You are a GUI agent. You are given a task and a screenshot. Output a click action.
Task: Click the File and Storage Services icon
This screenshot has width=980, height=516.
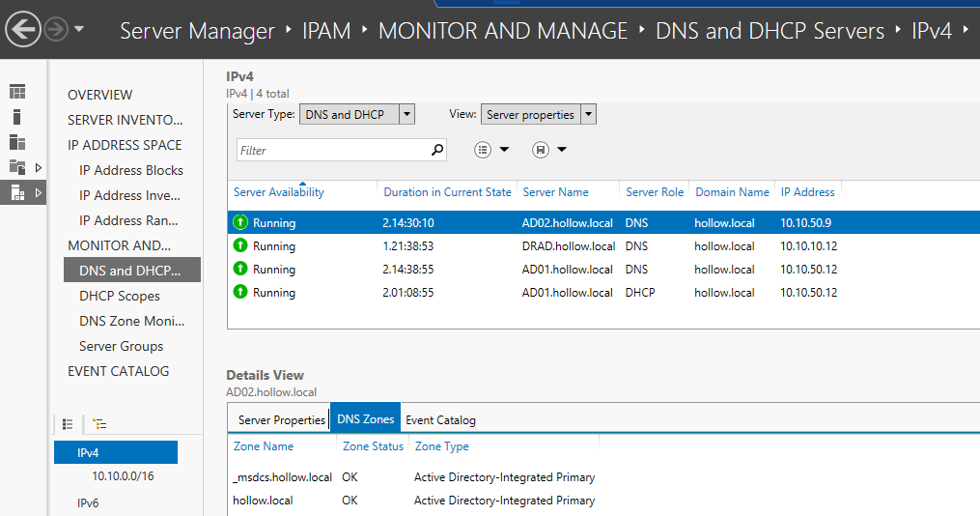tap(17, 167)
